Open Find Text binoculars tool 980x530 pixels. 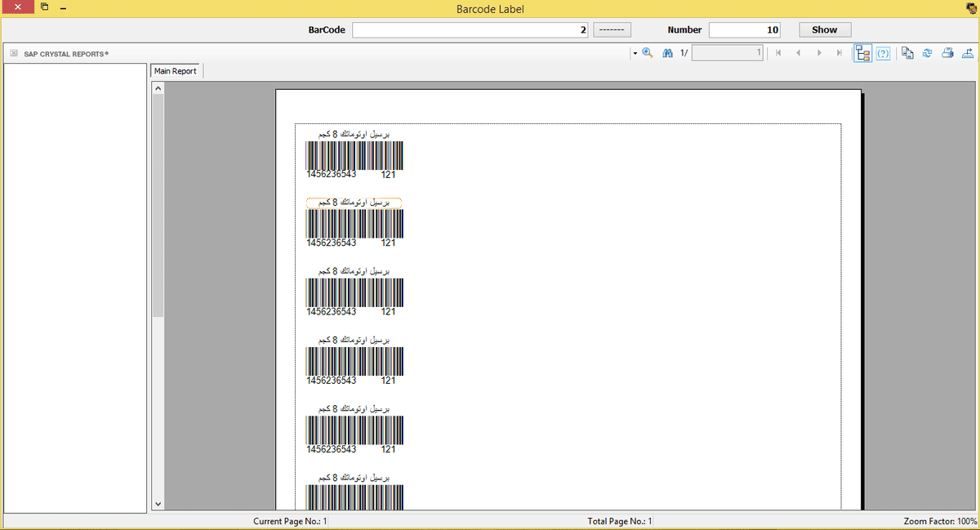coord(667,53)
